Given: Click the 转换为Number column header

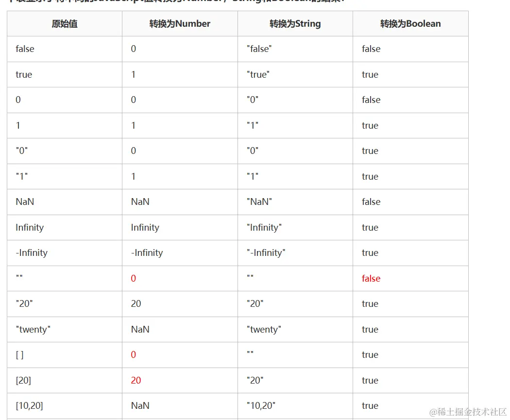Looking at the screenshot, I should click(180, 24).
